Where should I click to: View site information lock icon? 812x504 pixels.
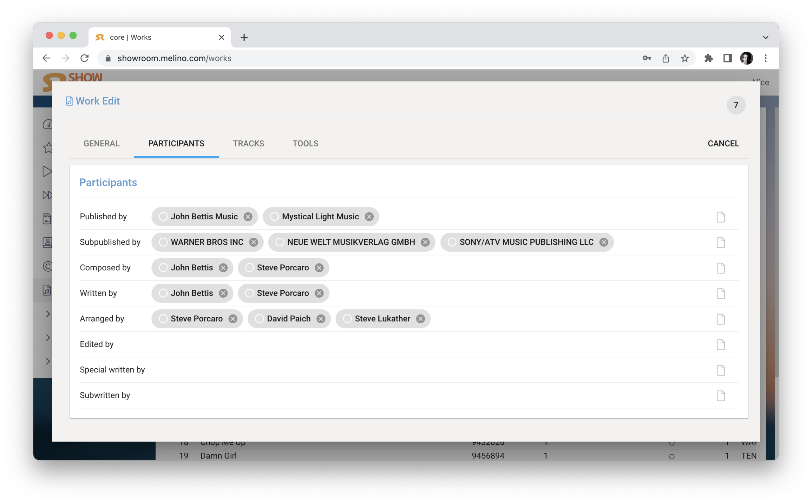pos(108,58)
